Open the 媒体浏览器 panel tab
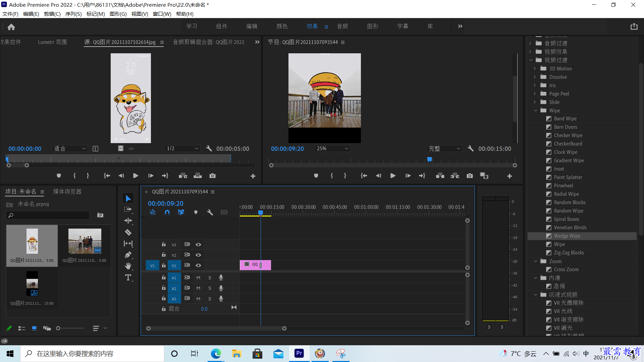The height and width of the screenshot is (362, 644). (67, 192)
